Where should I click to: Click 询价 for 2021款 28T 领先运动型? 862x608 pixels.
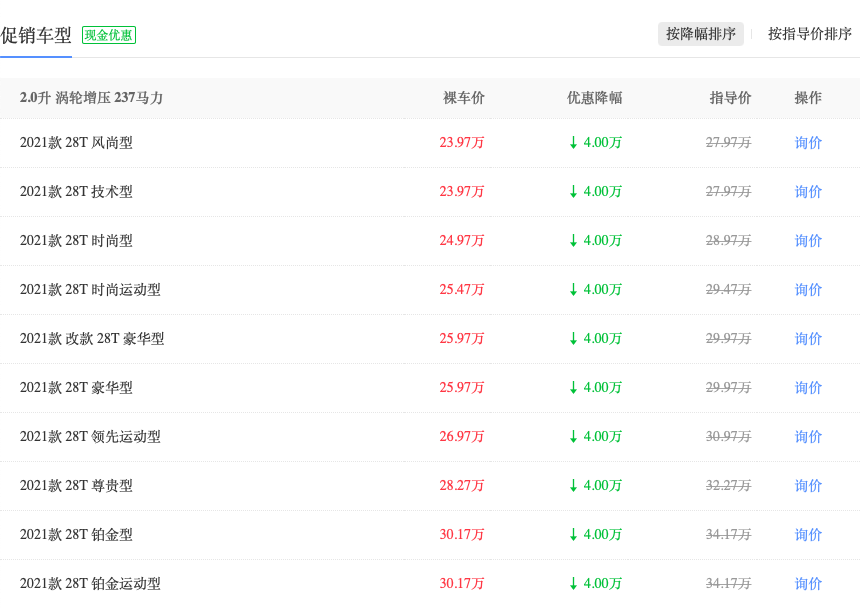tap(808, 437)
